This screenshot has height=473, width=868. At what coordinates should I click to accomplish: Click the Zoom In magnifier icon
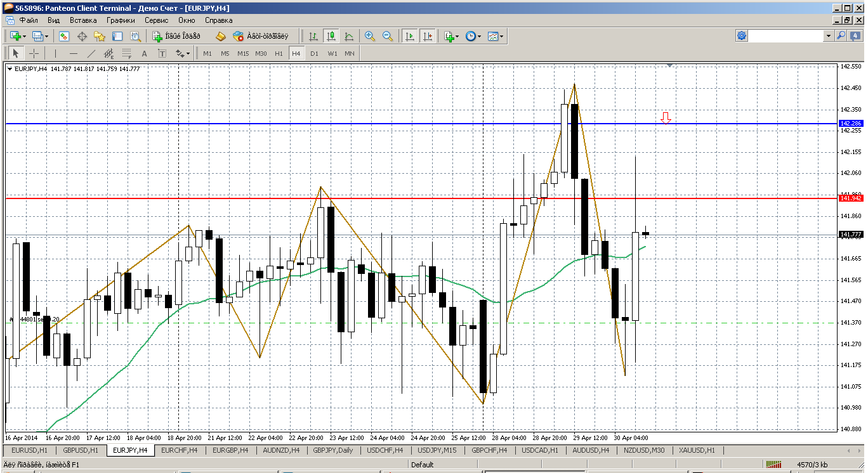coord(370,37)
